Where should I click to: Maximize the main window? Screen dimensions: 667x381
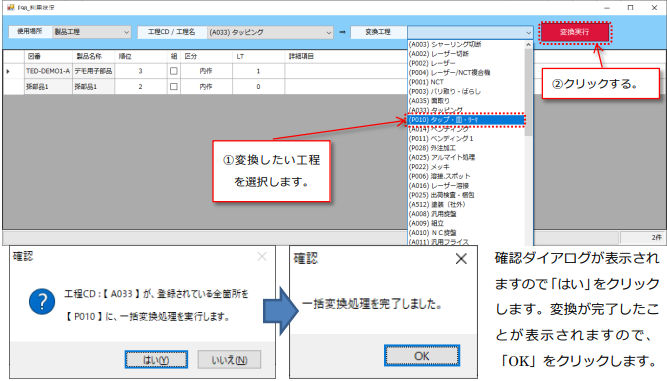(x=630, y=8)
